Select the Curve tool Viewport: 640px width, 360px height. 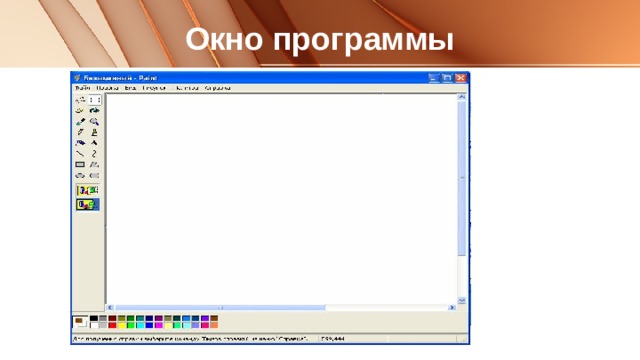tap(95, 154)
